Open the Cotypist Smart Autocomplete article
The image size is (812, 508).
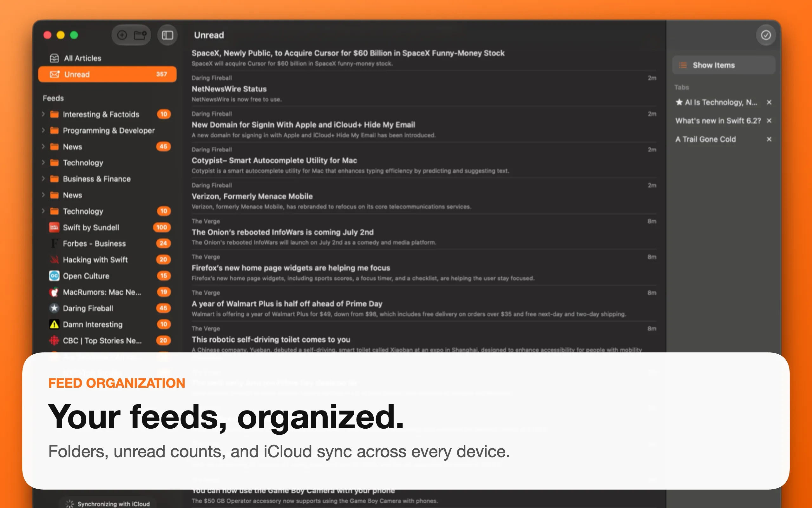(424, 160)
